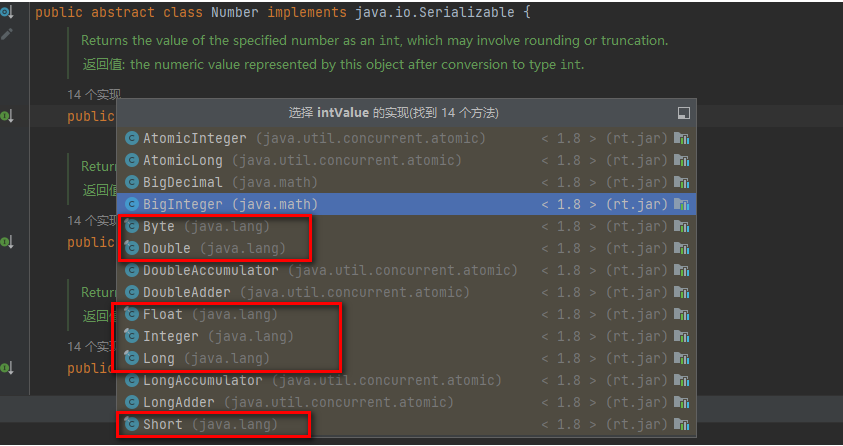The height and width of the screenshot is (446, 843).
Task: Click library icon on BigDecimal row
Action: tap(682, 182)
